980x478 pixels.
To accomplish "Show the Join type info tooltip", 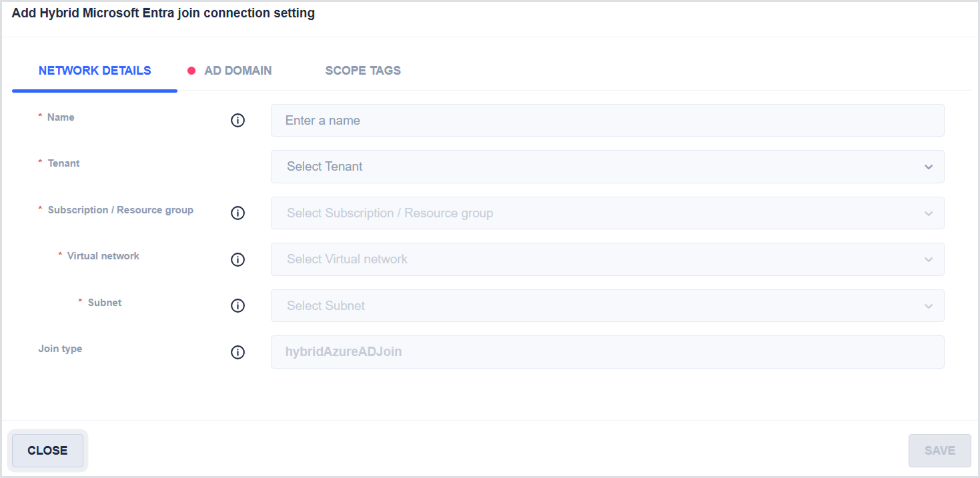I will (x=237, y=352).
